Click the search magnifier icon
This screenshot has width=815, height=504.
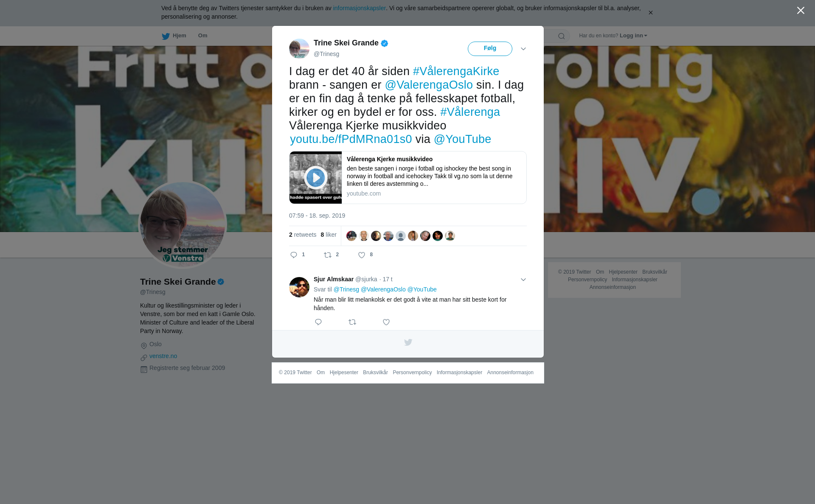(562, 36)
